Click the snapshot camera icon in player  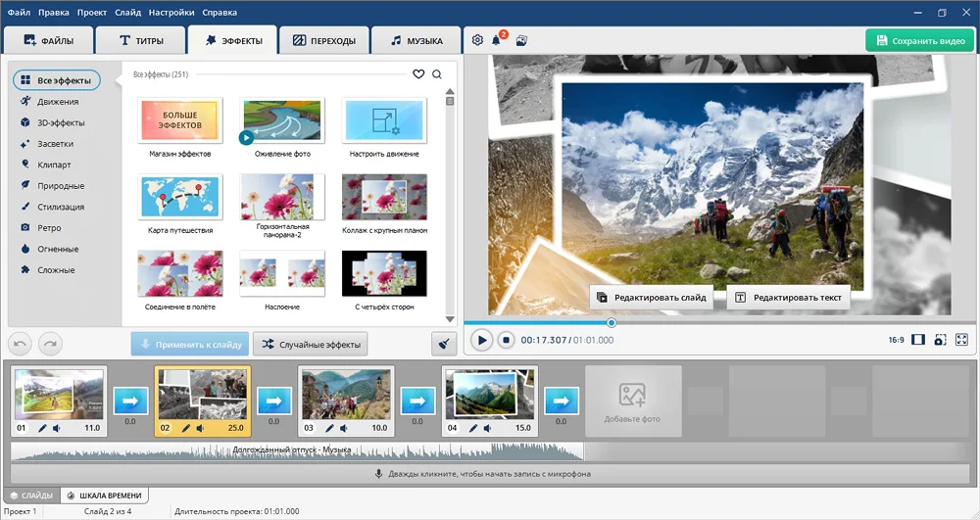tap(940, 340)
